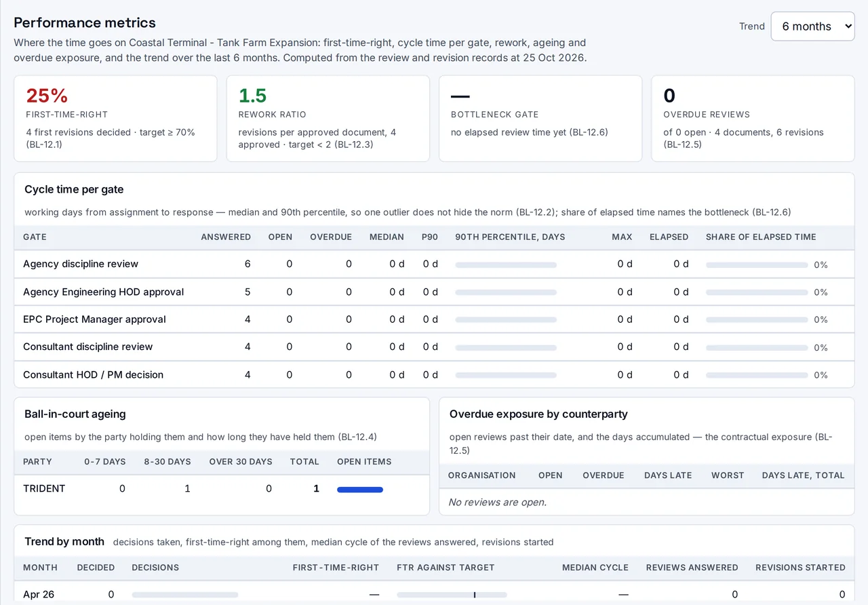Click the MONTH column header
The height and width of the screenshot is (605, 868).
40,567
